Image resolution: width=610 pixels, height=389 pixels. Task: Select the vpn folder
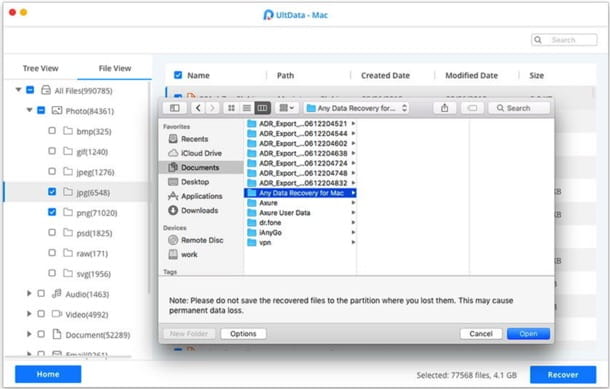tap(300, 242)
